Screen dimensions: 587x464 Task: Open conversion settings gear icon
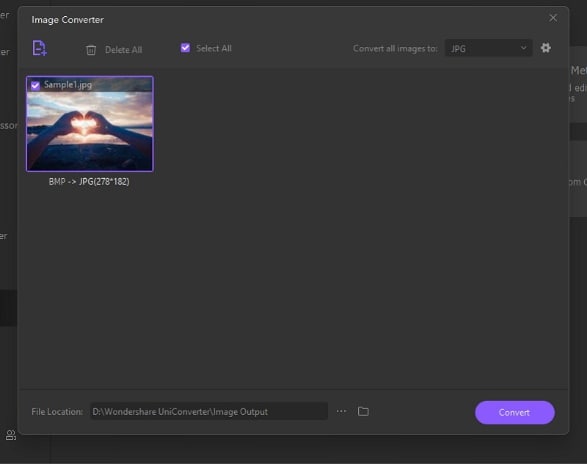[545, 48]
